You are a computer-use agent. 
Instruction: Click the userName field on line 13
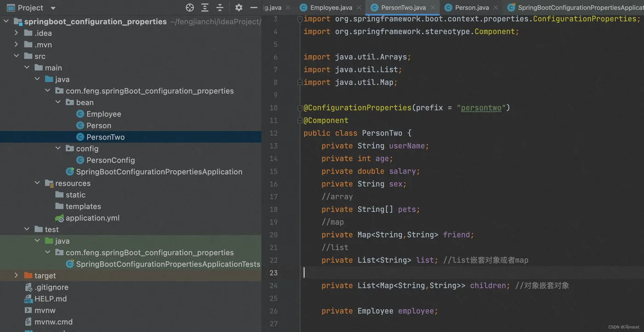(x=407, y=146)
